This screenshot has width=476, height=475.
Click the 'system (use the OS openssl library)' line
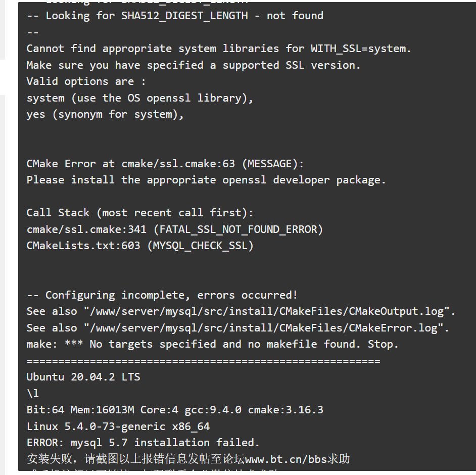(139, 98)
